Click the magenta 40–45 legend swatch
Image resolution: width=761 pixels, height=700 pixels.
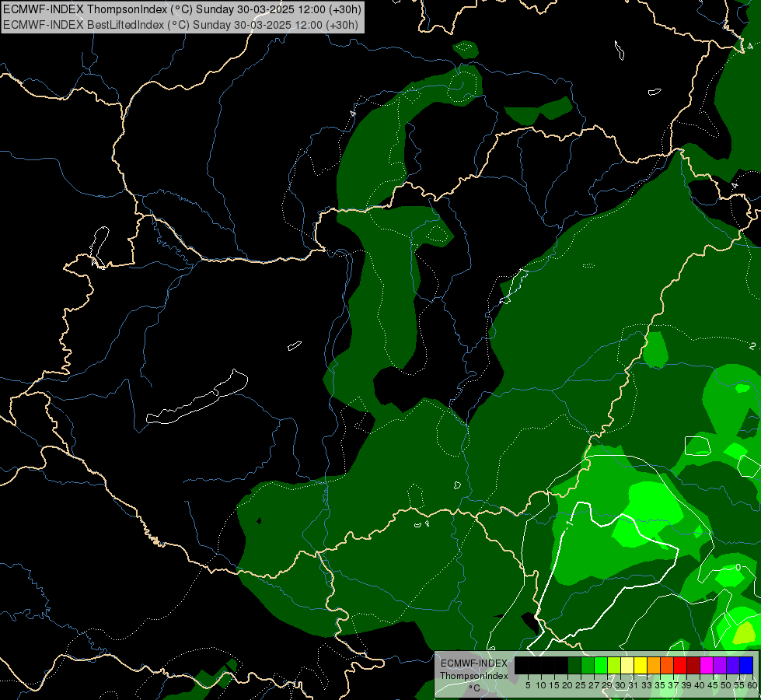pyautogui.click(x=707, y=666)
